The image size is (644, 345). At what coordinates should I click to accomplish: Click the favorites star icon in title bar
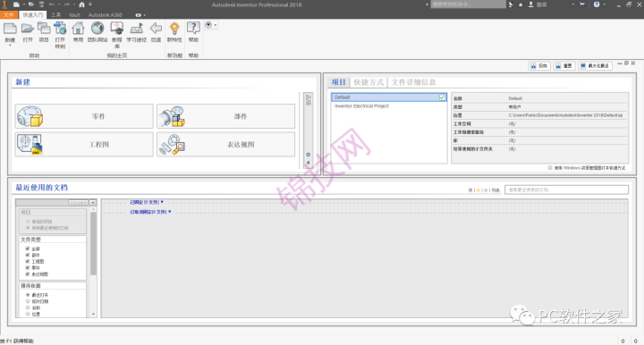[521, 4]
